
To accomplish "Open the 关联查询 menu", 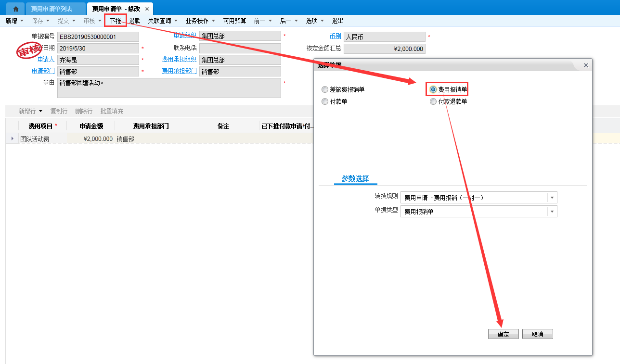I will pyautogui.click(x=162, y=21).
